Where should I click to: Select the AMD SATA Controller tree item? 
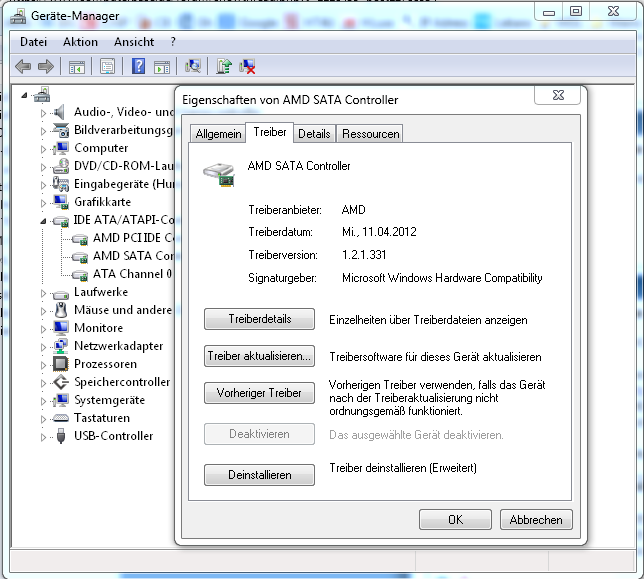133,256
